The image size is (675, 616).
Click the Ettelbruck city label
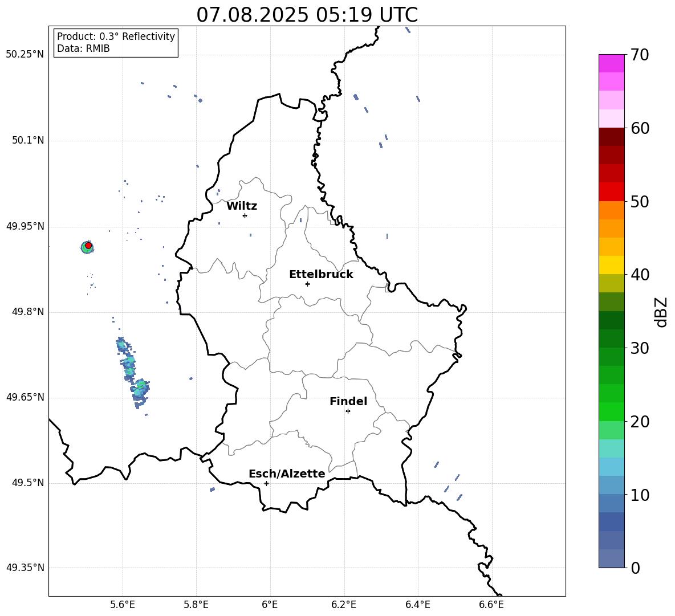321,275
